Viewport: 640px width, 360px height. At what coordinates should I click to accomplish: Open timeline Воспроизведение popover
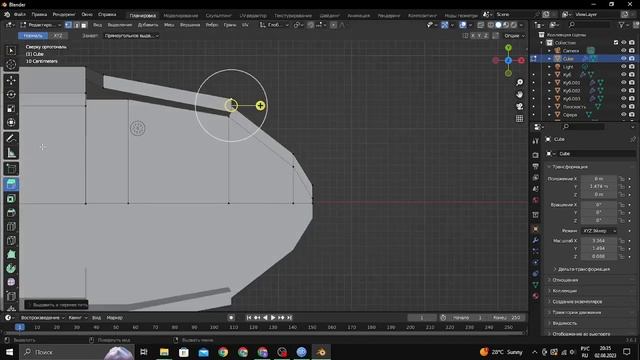coord(42,317)
